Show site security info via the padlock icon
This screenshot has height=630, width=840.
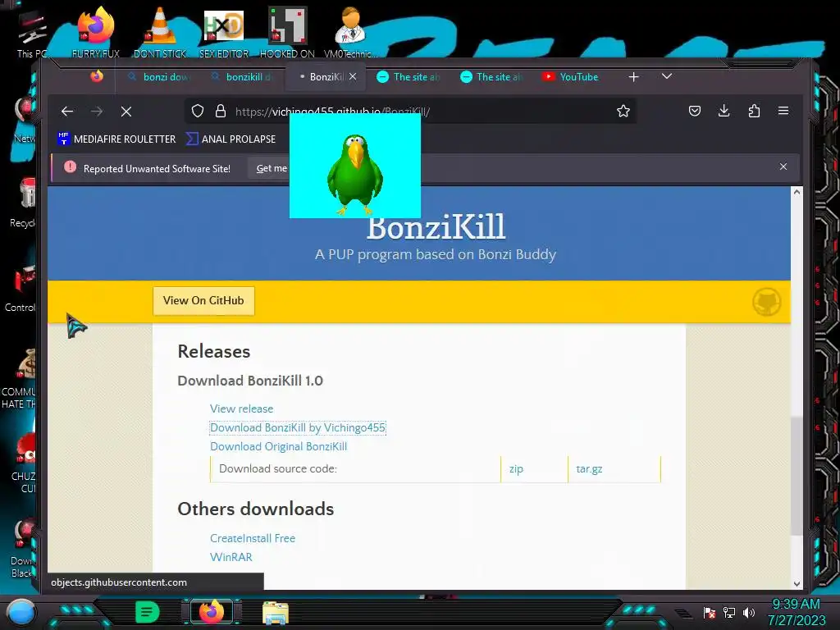220,112
